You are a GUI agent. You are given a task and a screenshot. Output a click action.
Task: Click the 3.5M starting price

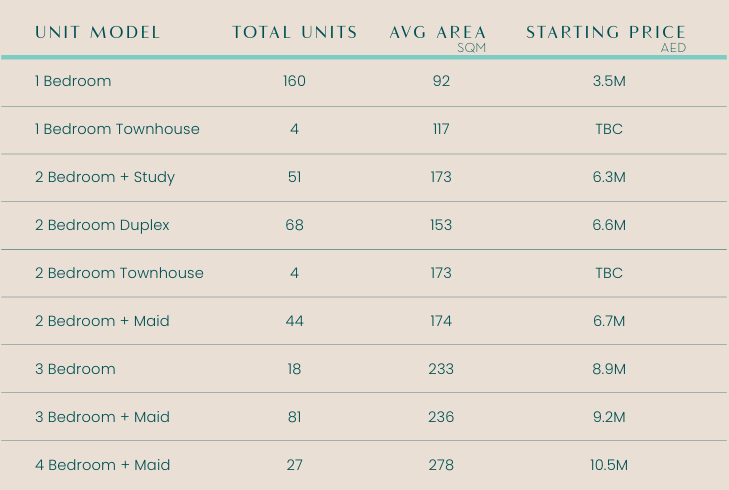[608, 81]
